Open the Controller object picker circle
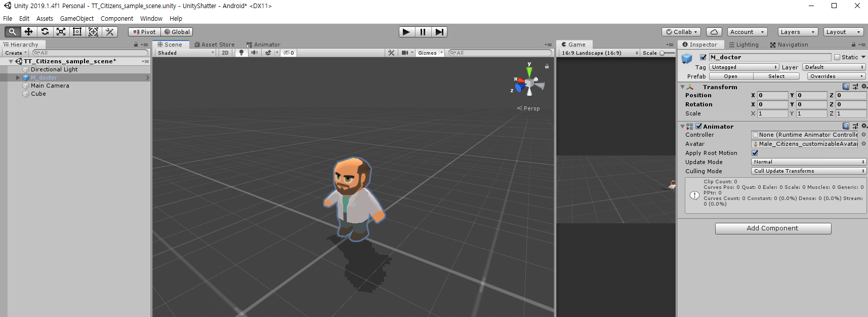 (x=863, y=135)
